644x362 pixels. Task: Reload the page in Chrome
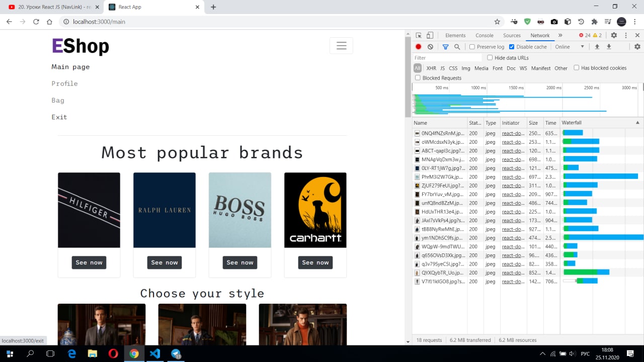pos(36,22)
